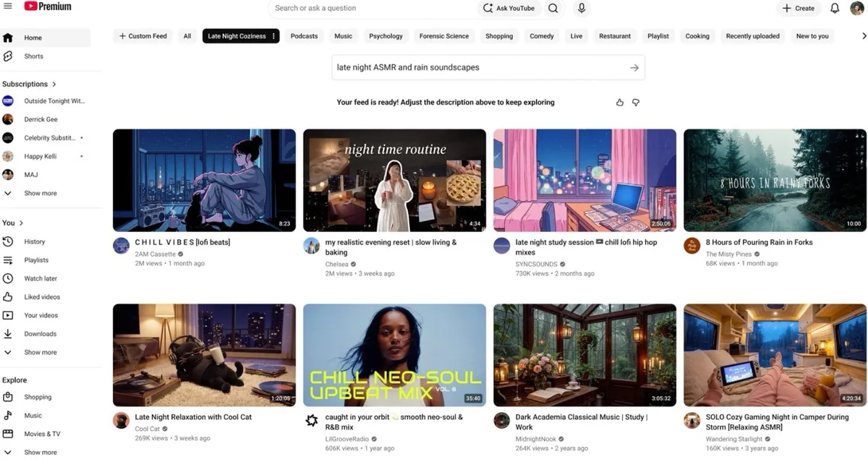Activate voice search microphone
This screenshot has height=462, width=868.
pyautogui.click(x=581, y=8)
